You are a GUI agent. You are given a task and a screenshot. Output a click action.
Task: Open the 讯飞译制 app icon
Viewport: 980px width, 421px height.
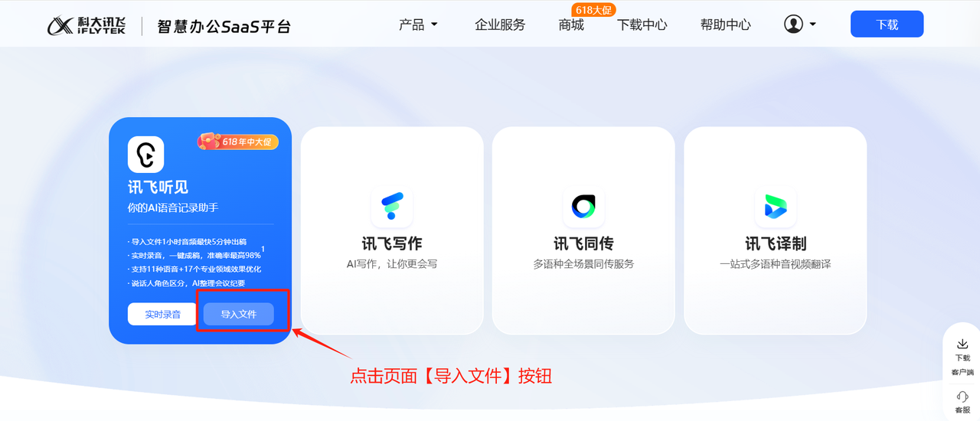pyautogui.click(x=775, y=207)
